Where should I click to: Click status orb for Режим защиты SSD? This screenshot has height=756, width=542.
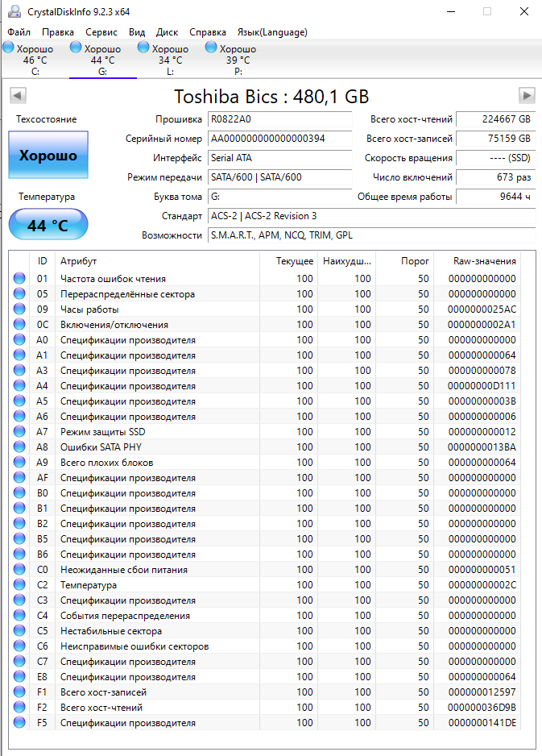pos(19,431)
